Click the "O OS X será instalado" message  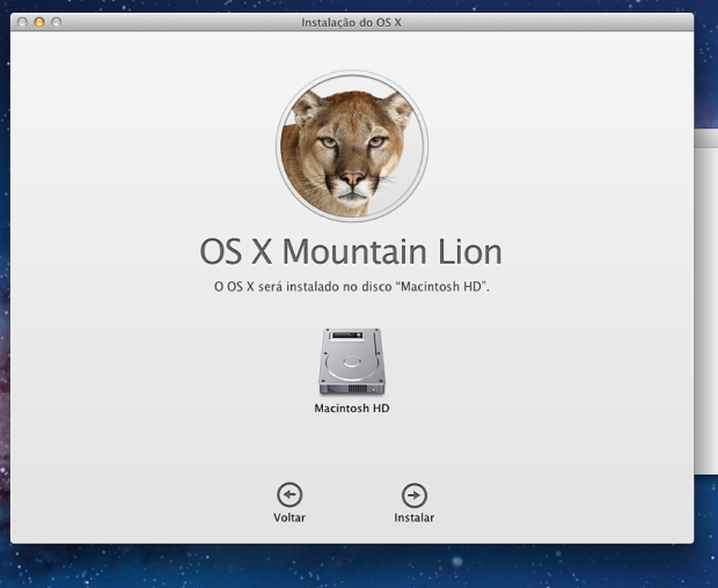352,287
